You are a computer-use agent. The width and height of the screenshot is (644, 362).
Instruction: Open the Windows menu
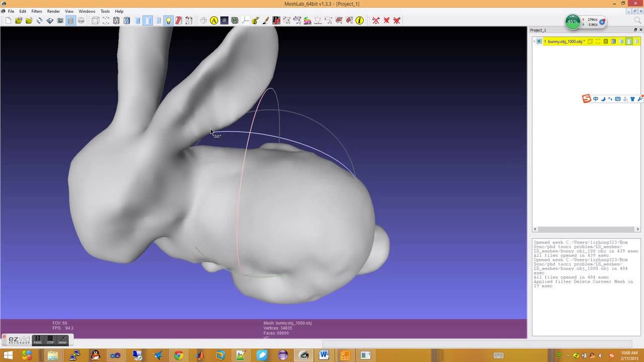tap(87, 11)
